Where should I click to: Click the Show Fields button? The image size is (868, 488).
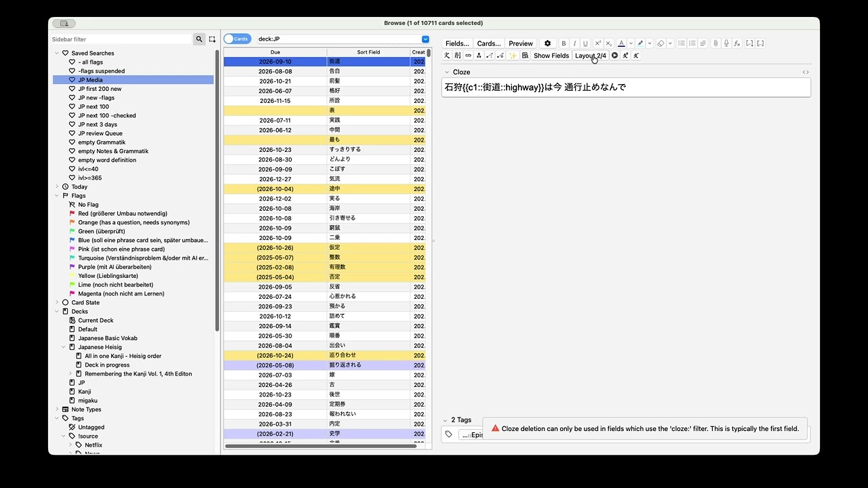[x=551, y=56]
